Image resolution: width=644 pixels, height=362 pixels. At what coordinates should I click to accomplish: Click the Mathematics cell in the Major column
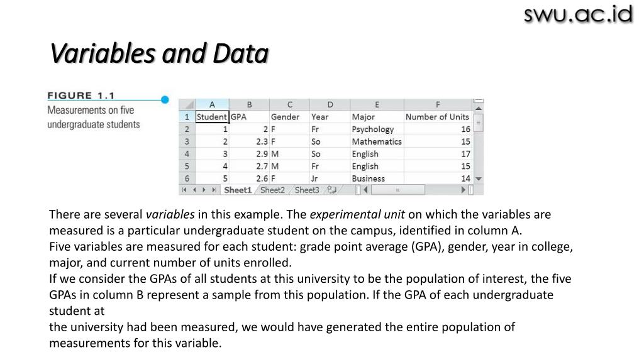(376, 141)
